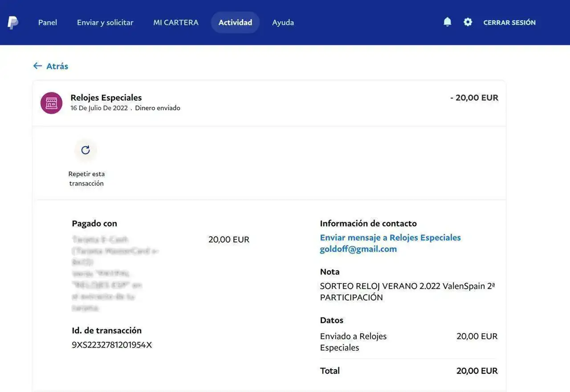Click the Atrás link text

[57, 66]
